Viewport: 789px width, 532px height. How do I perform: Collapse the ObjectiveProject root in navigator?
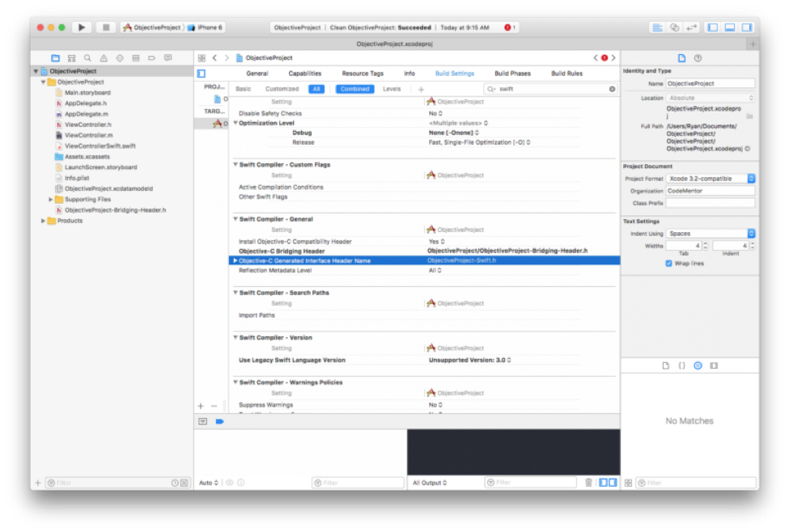36,71
